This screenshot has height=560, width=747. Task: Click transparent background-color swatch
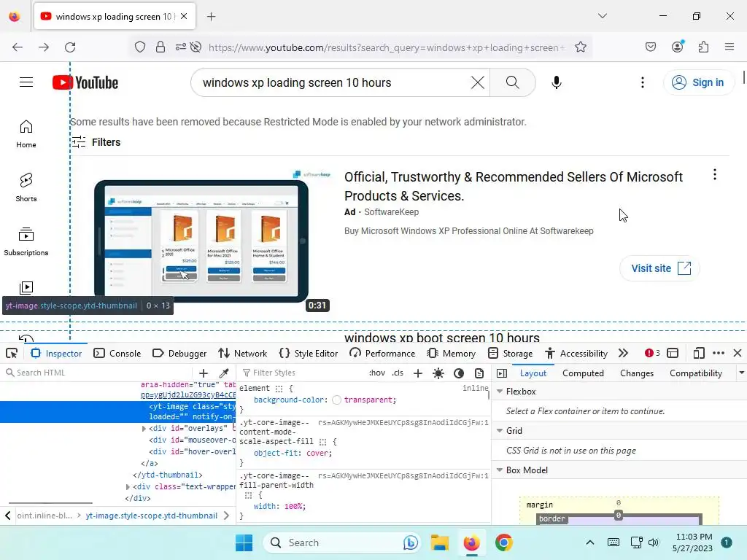coord(336,400)
